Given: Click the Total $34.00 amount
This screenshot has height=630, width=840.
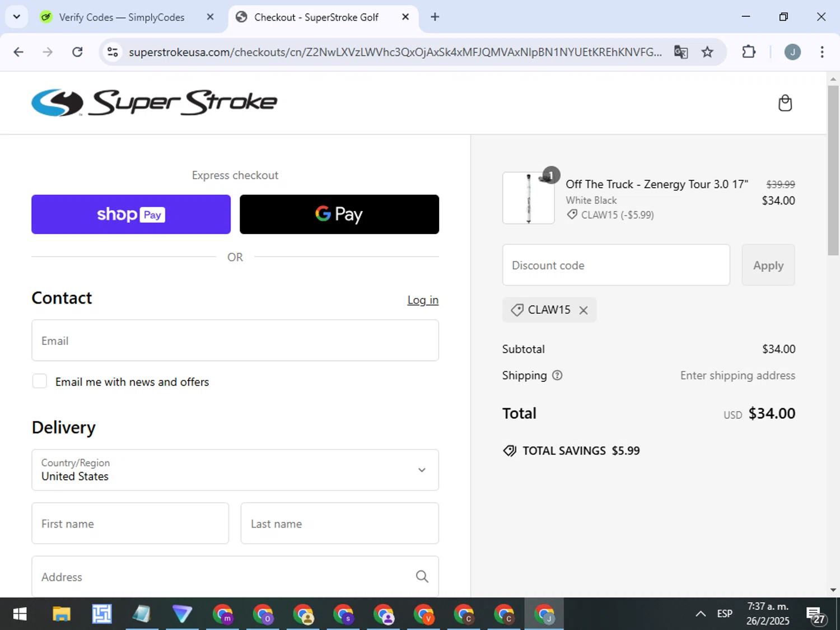Looking at the screenshot, I should tap(772, 413).
